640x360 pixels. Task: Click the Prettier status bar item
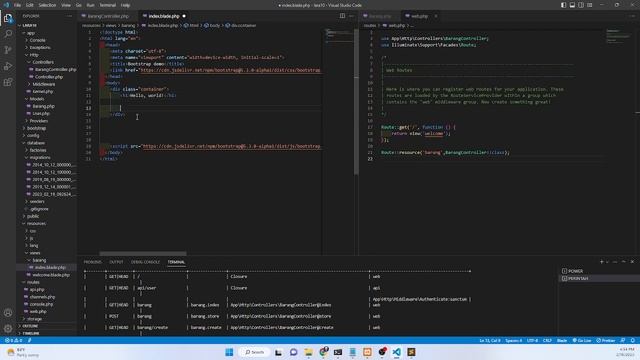click(x=606, y=340)
